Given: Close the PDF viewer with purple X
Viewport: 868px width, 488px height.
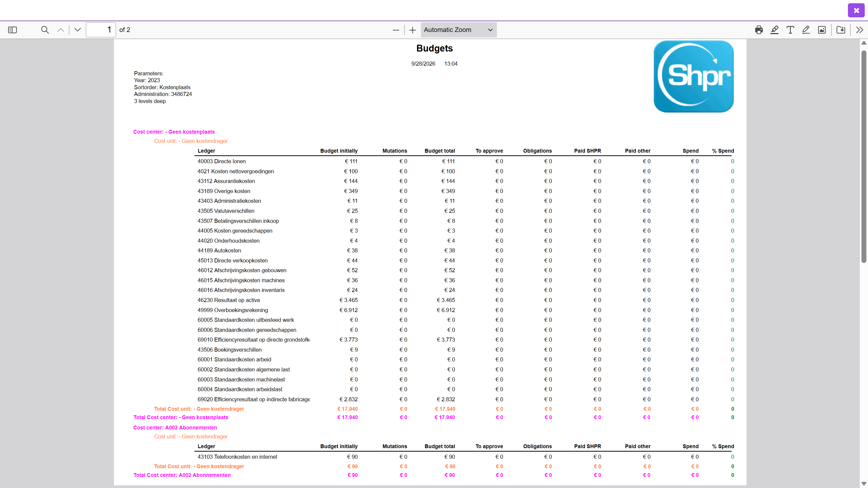Looking at the screenshot, I should pos(856,11).
